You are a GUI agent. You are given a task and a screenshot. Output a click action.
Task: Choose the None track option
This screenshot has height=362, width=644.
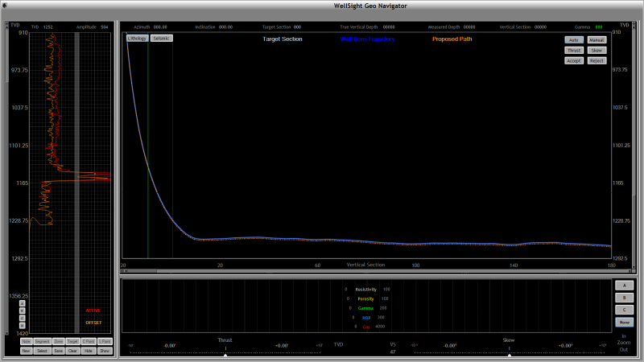coord(624,322)
